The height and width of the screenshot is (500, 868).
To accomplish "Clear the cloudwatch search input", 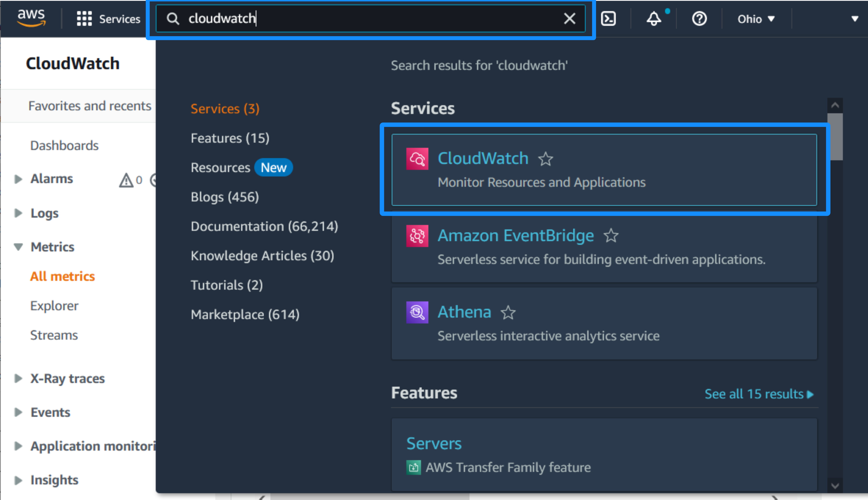I will tap(569, 18).
